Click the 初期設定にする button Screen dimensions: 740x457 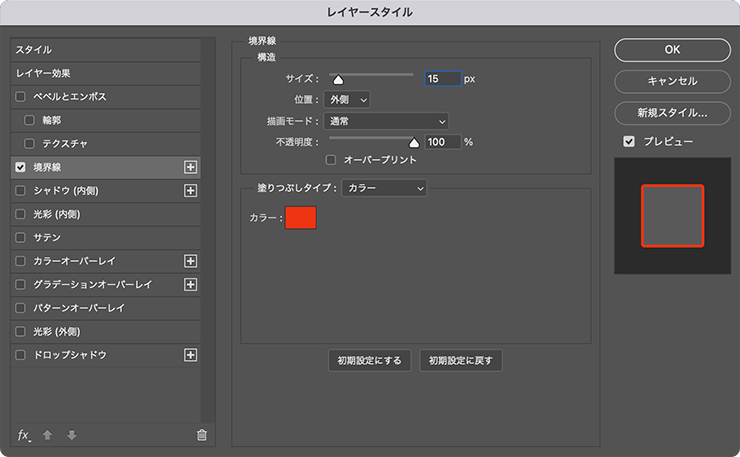pyautogui.click(x=370, y=361)
